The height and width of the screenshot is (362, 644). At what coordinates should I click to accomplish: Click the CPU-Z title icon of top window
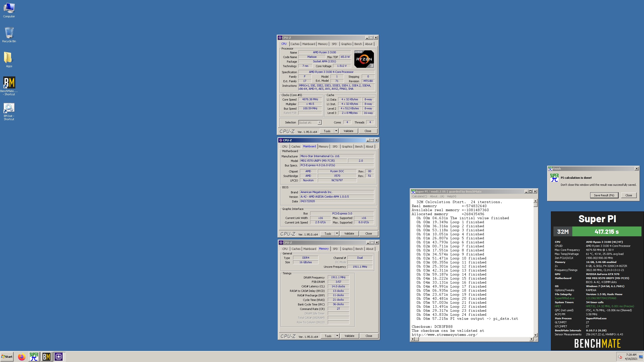tap(280, 38)
